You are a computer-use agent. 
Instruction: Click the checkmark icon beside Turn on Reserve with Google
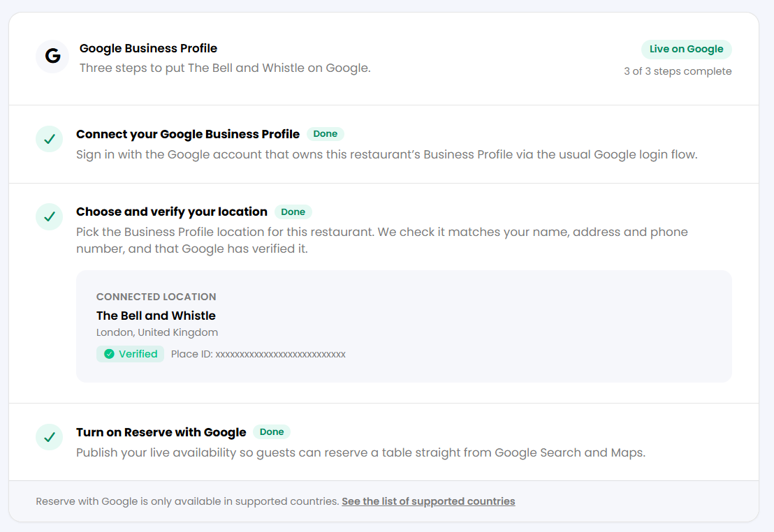50,437
